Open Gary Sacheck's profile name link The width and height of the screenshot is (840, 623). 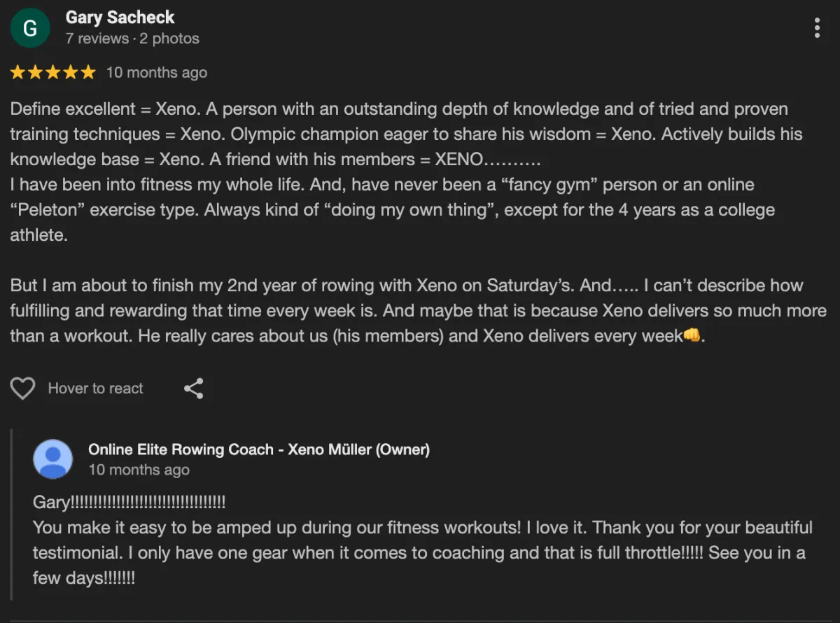pos(120,17)
